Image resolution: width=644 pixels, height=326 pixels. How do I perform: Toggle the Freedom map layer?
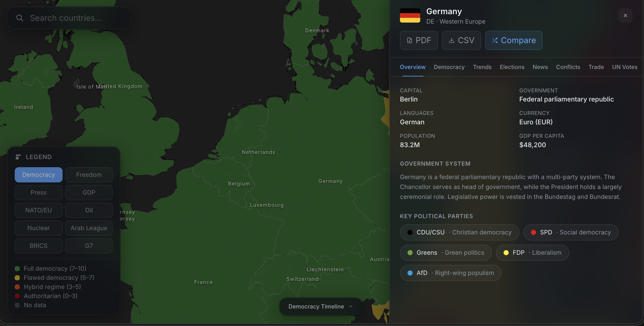(89, 175)
